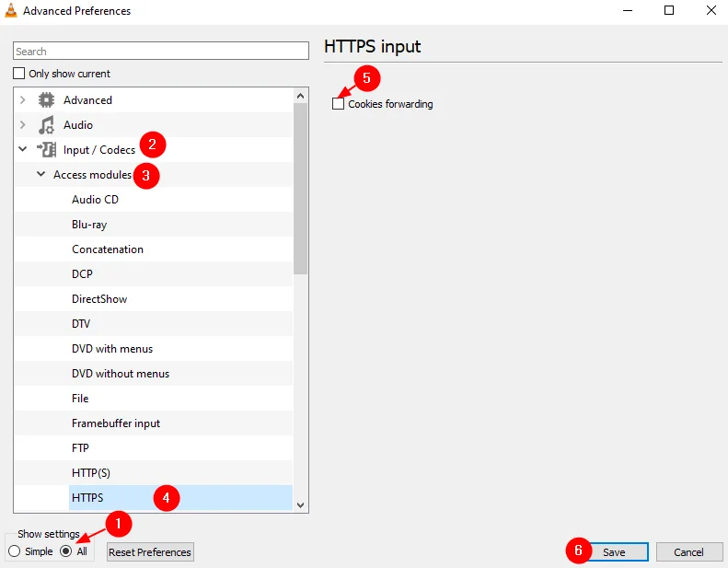The image size is (728, 568).
Task: Expand the Advanced tree node
Action: tap(22, 99)
